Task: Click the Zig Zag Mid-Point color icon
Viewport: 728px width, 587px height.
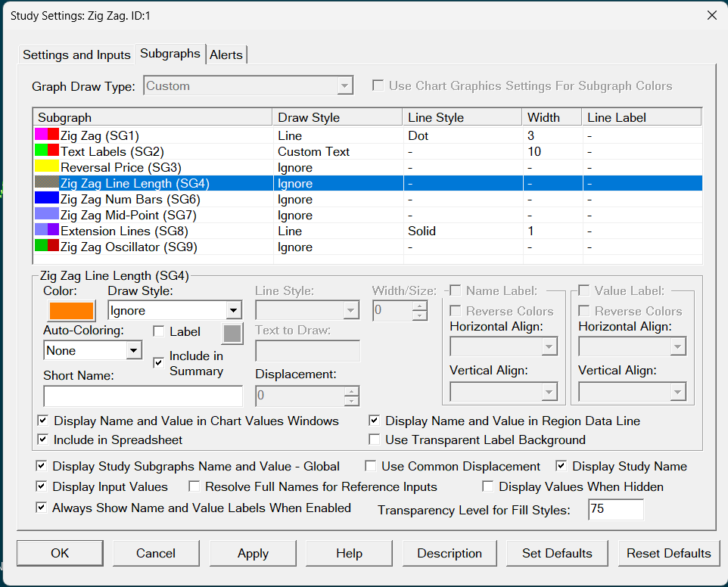Action: tap(46, 215)
